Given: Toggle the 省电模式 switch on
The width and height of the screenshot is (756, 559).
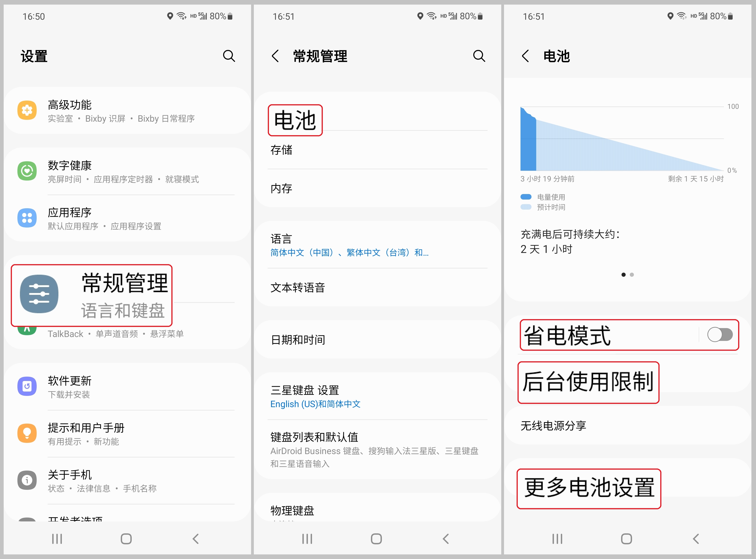Looking at the screenshot, I should click(x=720, y=335).
